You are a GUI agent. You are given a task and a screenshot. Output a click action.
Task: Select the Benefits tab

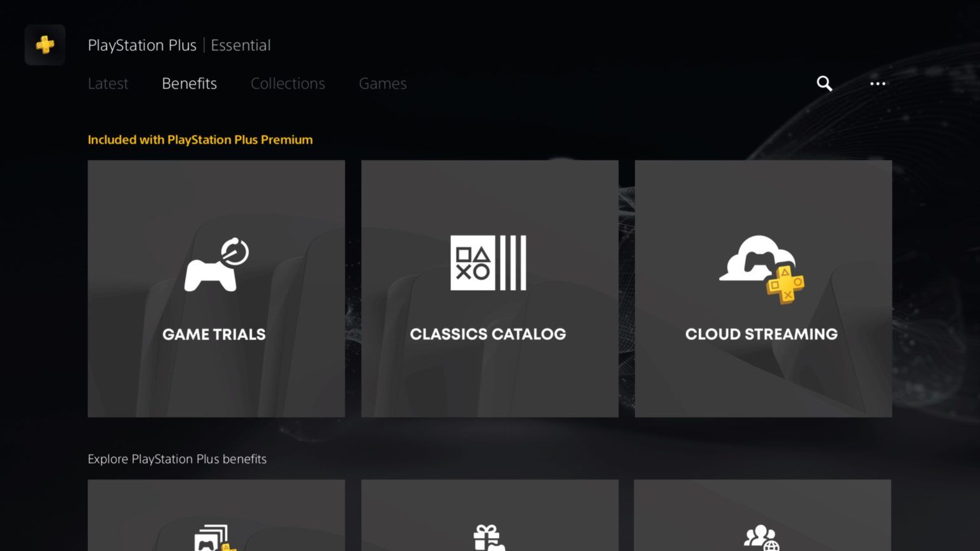[x=189, y=84]
